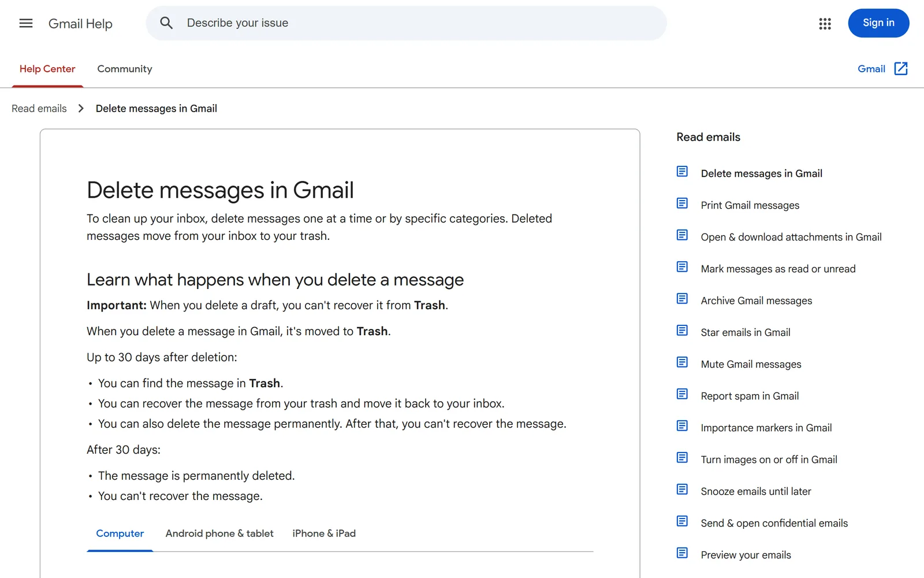Open the hamburger main menu

[x=26, y=23]
